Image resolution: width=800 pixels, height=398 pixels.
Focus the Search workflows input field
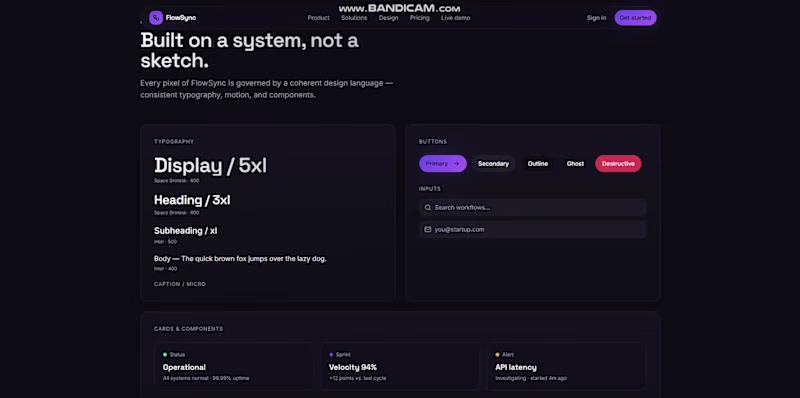(x=533, y=208)
